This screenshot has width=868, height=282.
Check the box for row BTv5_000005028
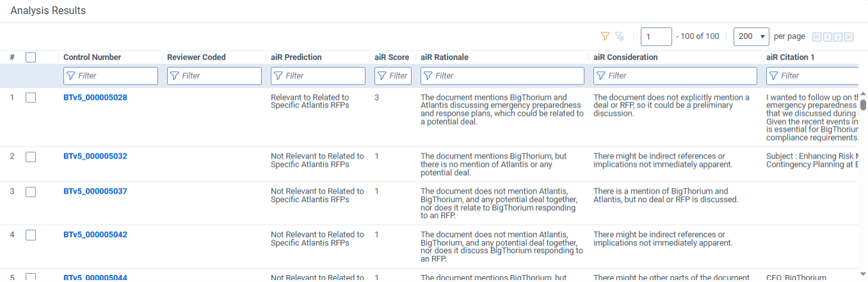click(31, 98)
